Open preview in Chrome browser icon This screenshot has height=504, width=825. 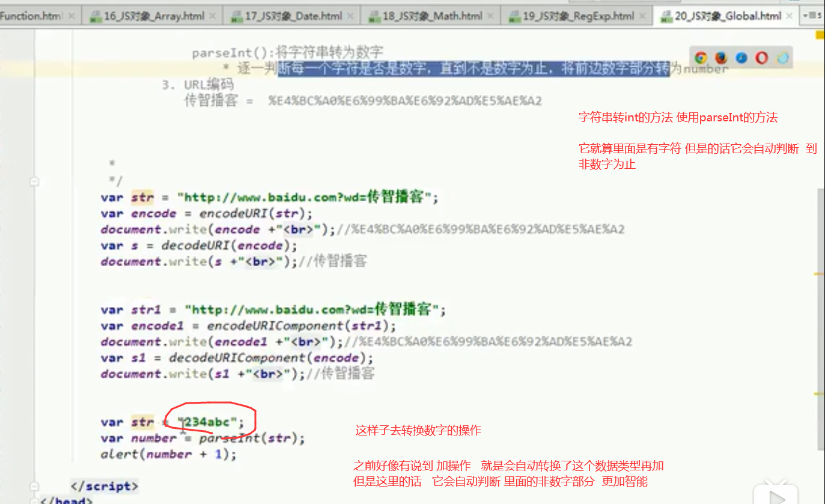[701, 58]
